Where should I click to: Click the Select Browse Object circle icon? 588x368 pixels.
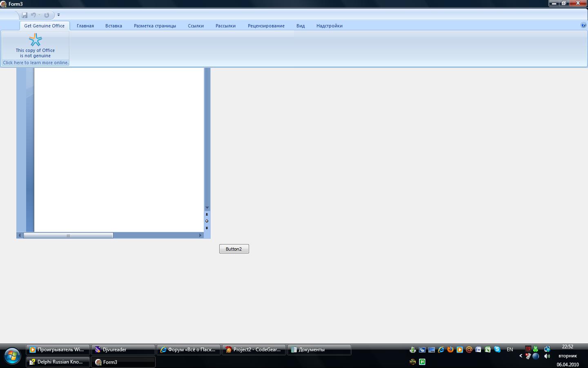pyautogui.click(x=207, y=221)
